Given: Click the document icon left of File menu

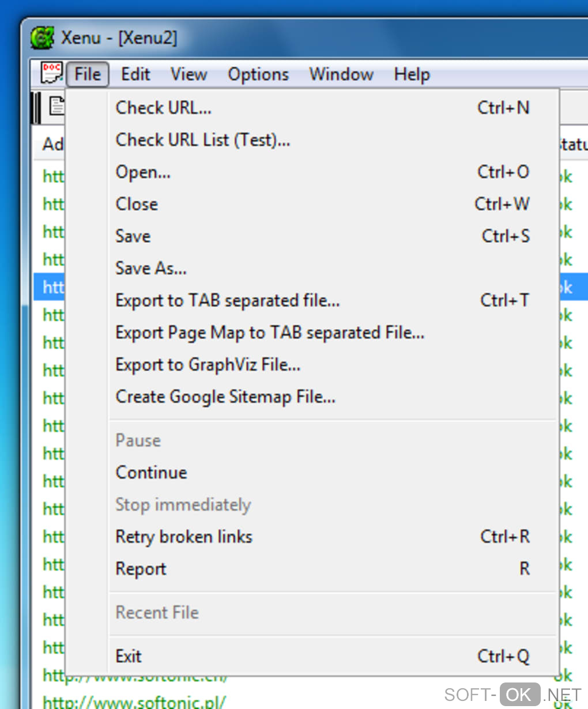Looking at the screenshot, I should (52, 74).
